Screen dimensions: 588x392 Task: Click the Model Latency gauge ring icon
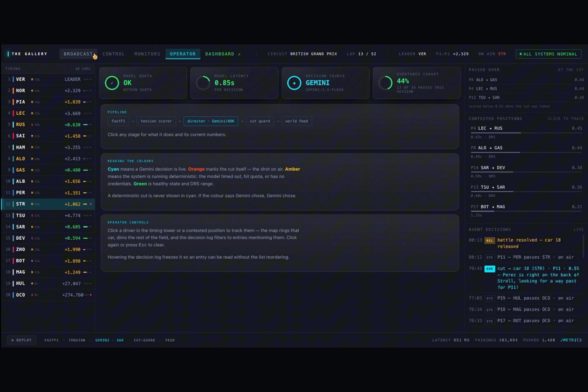203,83
